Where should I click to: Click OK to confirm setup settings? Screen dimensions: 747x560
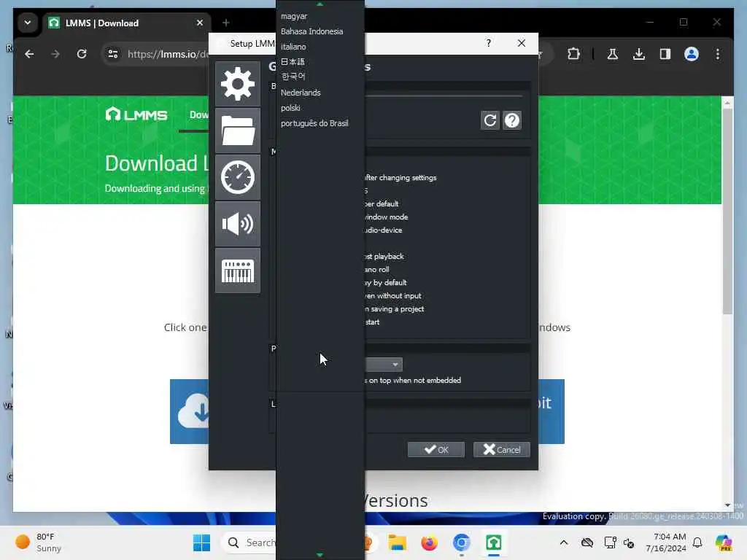click(436, 449)
